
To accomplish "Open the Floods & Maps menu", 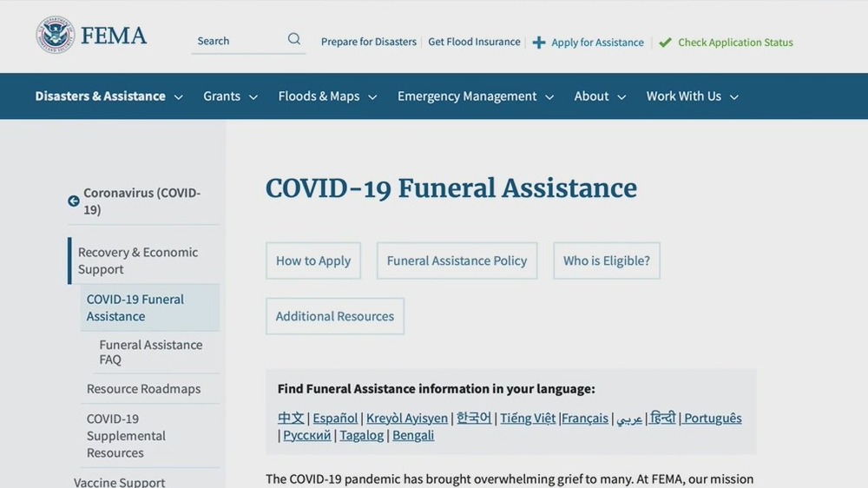I will [319, 96].
